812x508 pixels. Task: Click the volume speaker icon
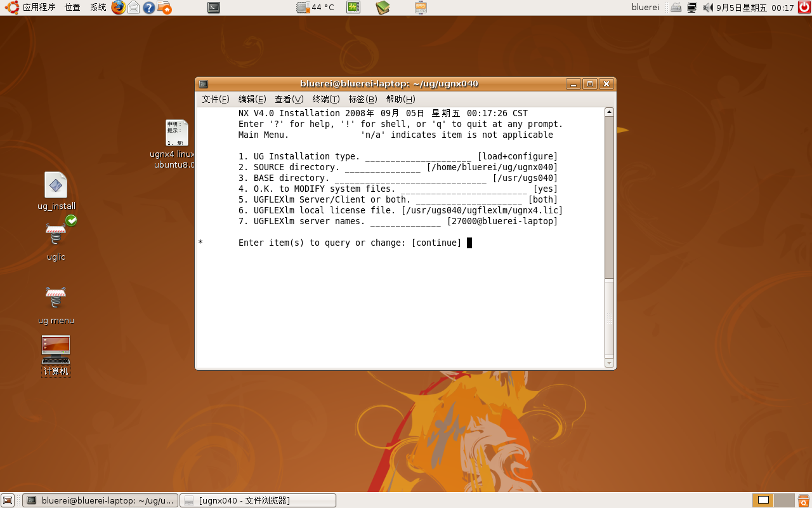[708, 8]
